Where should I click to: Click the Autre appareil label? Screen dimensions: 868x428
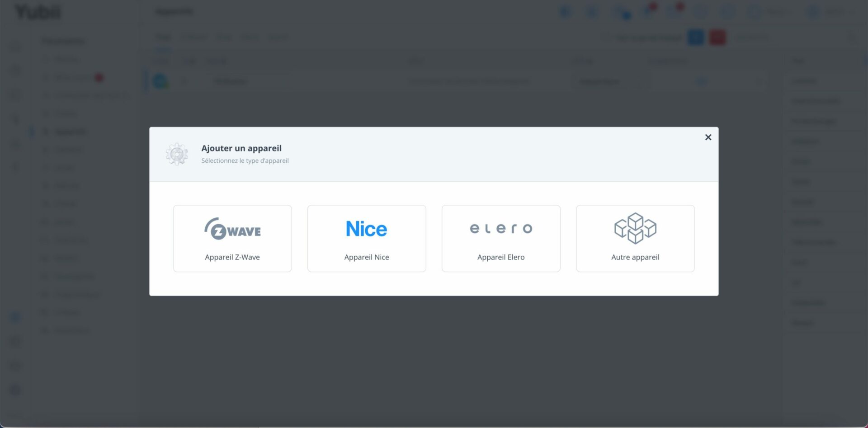click(x=635, y=257)
